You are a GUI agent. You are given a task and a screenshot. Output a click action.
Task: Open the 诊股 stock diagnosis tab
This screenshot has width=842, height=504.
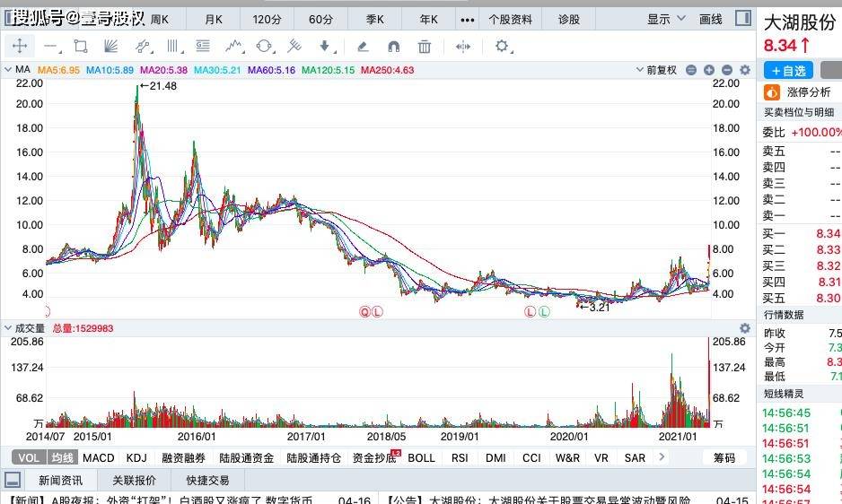[569, 20]
